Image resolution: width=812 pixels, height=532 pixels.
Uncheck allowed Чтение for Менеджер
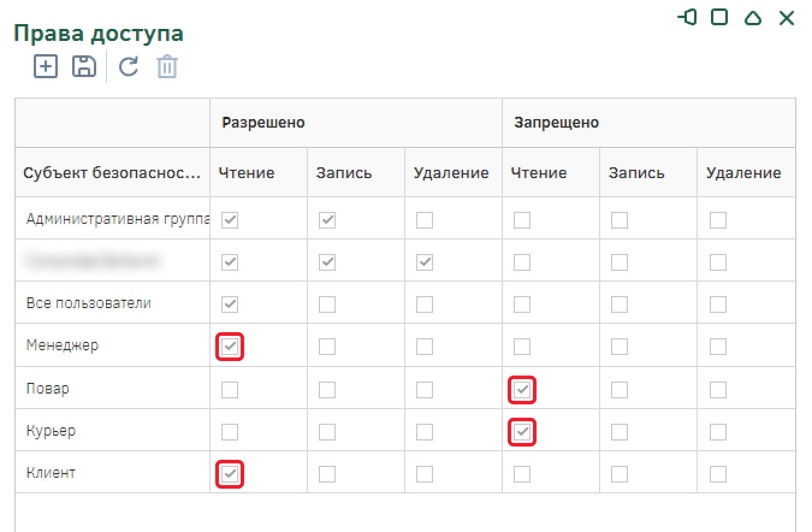[230, 347]
